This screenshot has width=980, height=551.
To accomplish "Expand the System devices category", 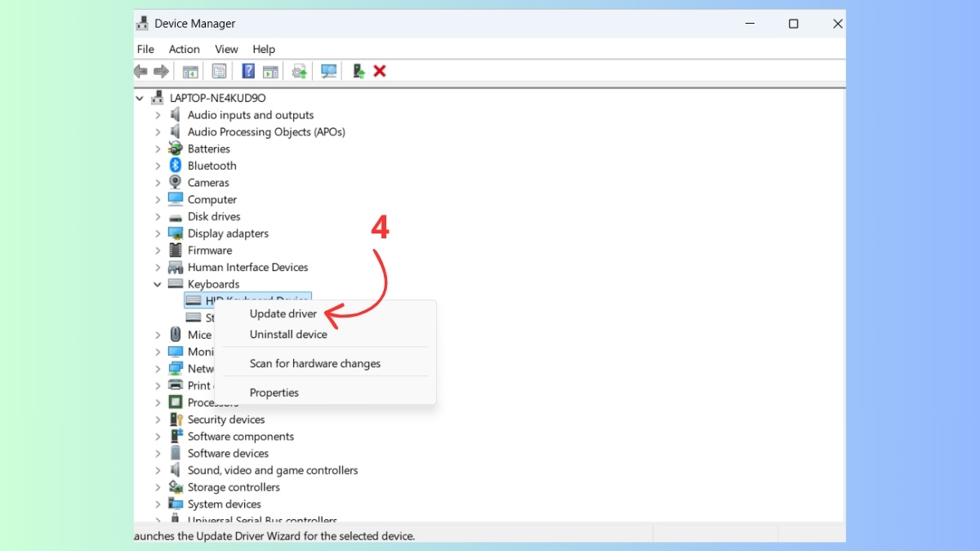I will tap(158, 504).
